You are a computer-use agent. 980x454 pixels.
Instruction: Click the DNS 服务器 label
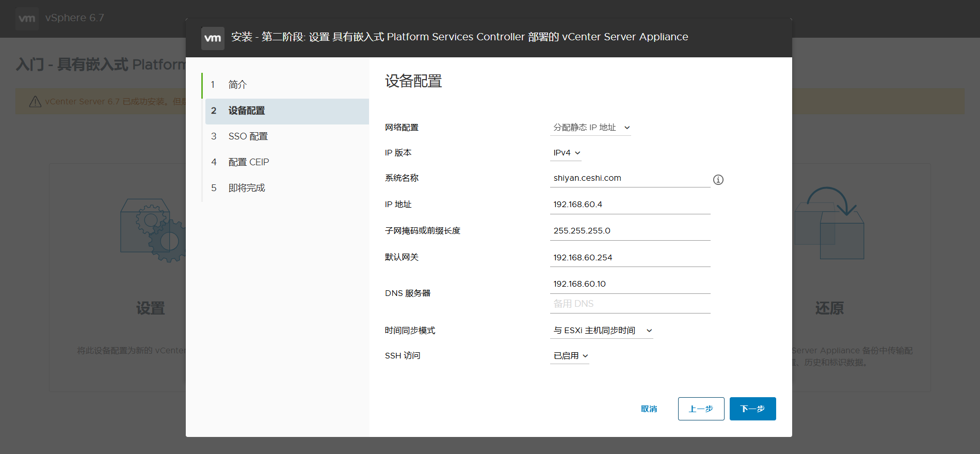pos(408,293)
